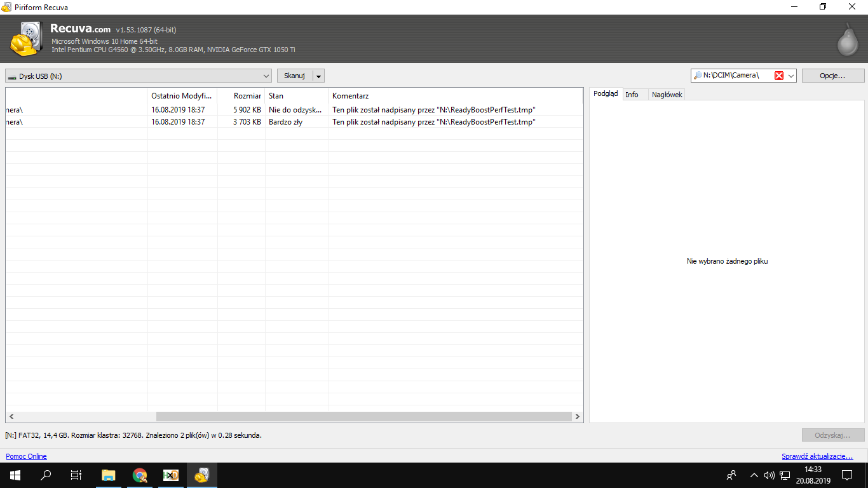Image resolution: width=868 pixels, height=488 pixels.
Task: Click the magnifier icon in the filter box
Action: (x=698, y=76)
